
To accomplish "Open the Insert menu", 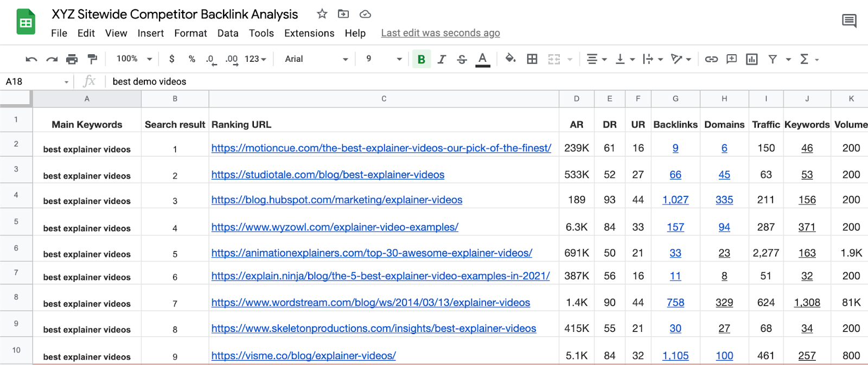I will (151, 33).
